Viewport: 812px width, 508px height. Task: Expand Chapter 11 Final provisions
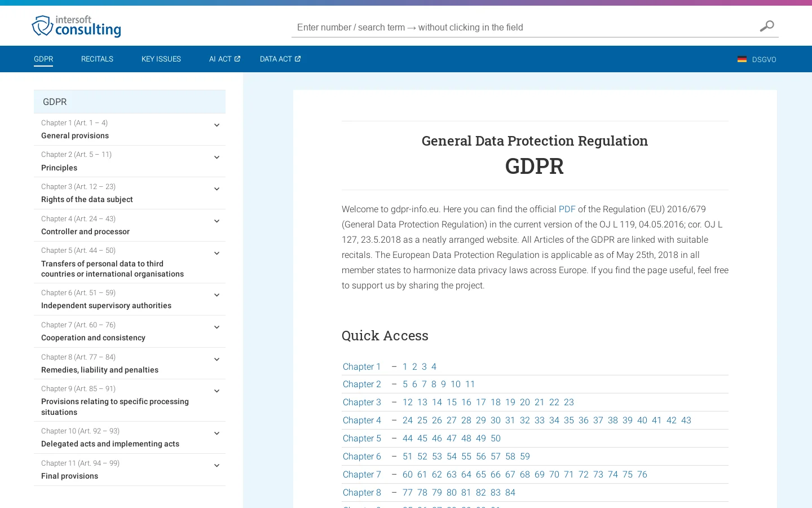217,466
